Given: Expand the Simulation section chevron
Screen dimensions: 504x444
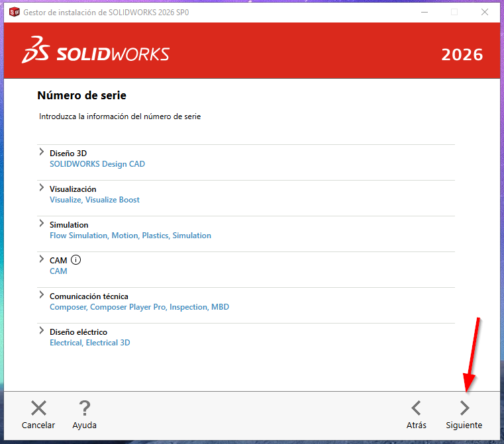Looking at the screenshot, I should (x=42, y=224).
